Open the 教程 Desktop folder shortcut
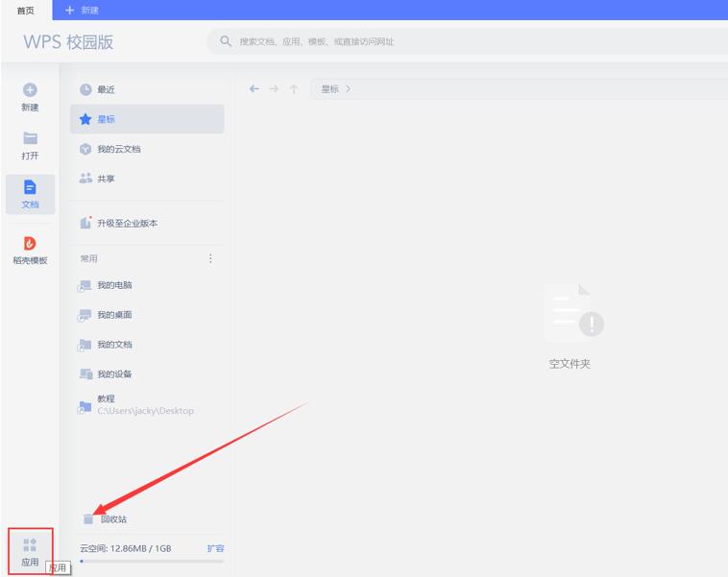The height and width of the screenshot is (577, 728). pyautogui.click(x=147, y=405)
